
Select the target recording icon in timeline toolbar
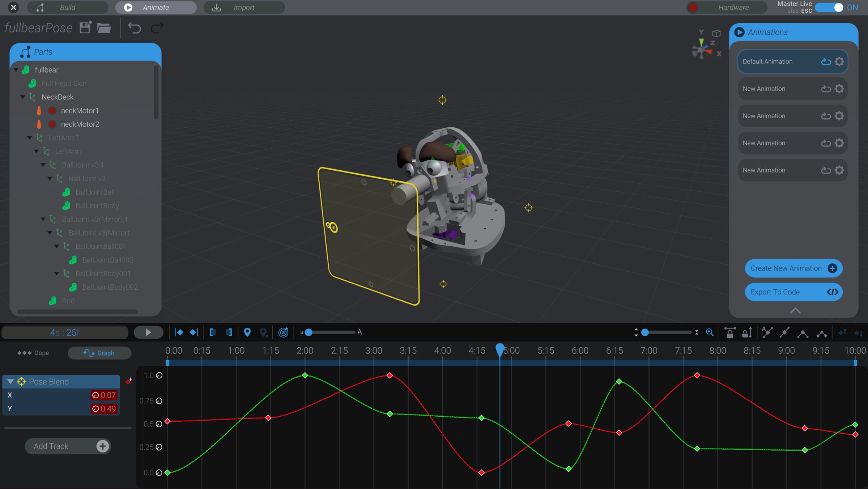click(284, 332)
